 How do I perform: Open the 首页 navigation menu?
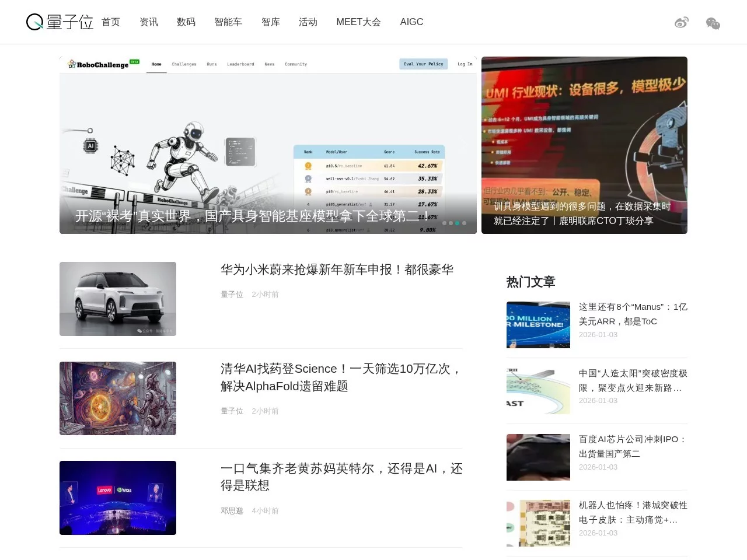[111, 22]
